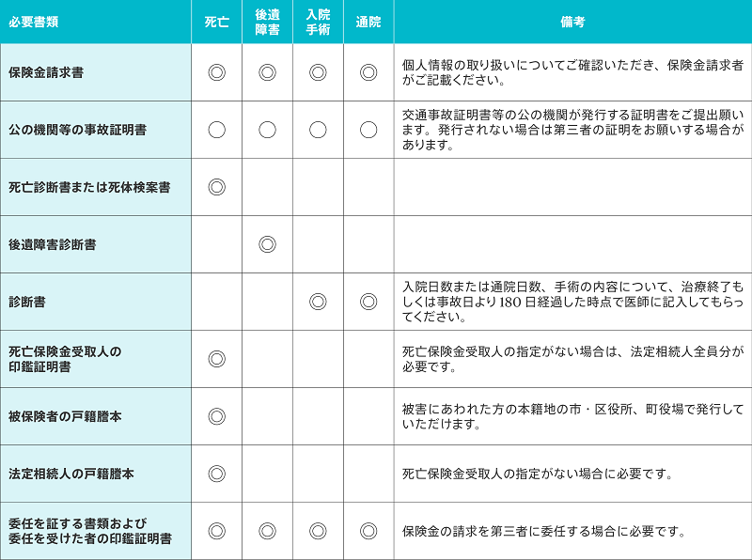752x560 pixels.
Task: Click double-circle for 保険金請求書 under 通院
Action: 368,72
